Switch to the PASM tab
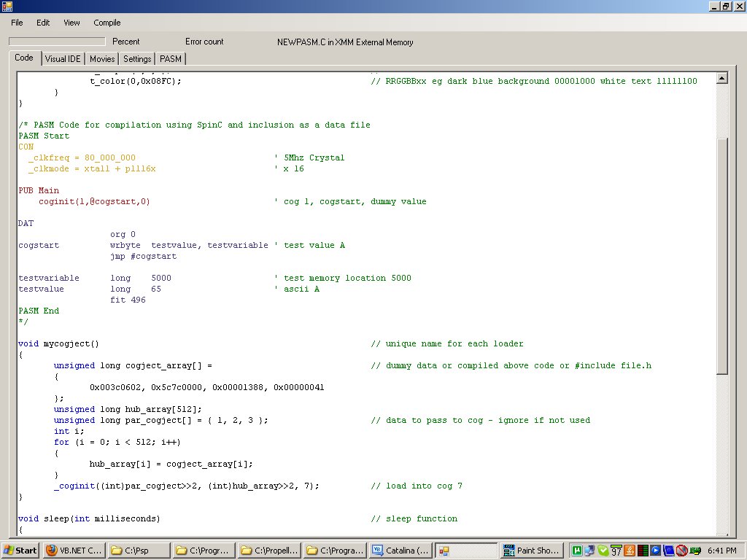747x560 pixels. click(x=171, y=59)
